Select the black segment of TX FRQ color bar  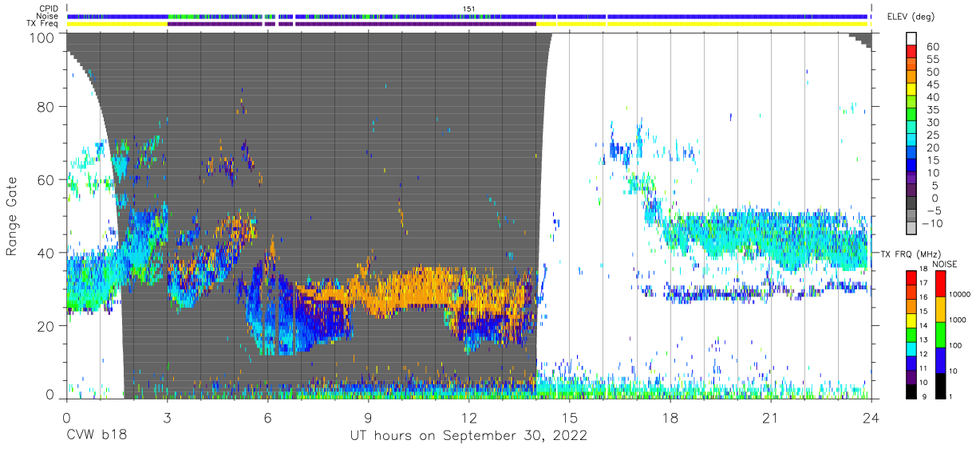click(x=912, y=391)
